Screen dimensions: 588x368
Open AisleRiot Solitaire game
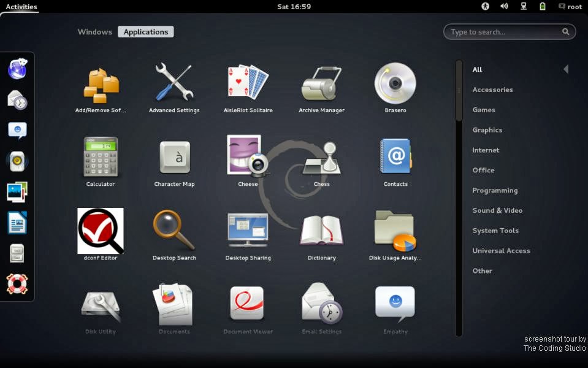point(248,88)
